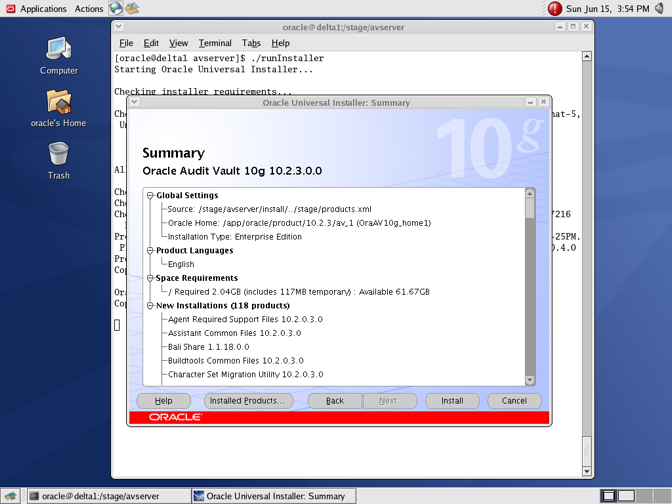672x504 pixels.
Task: Click terminal scrollbar up arrow
Action: (587, 56)
